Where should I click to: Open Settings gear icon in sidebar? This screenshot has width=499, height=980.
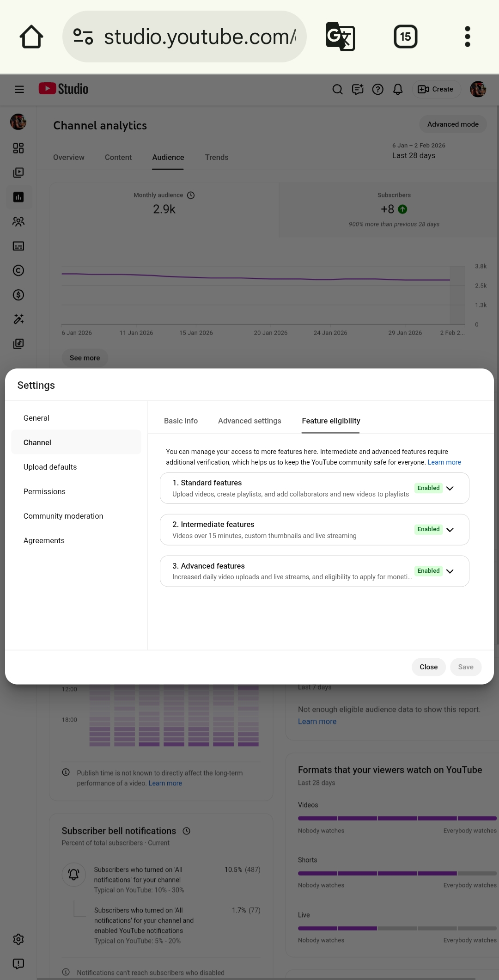click(x=18, y=939)
